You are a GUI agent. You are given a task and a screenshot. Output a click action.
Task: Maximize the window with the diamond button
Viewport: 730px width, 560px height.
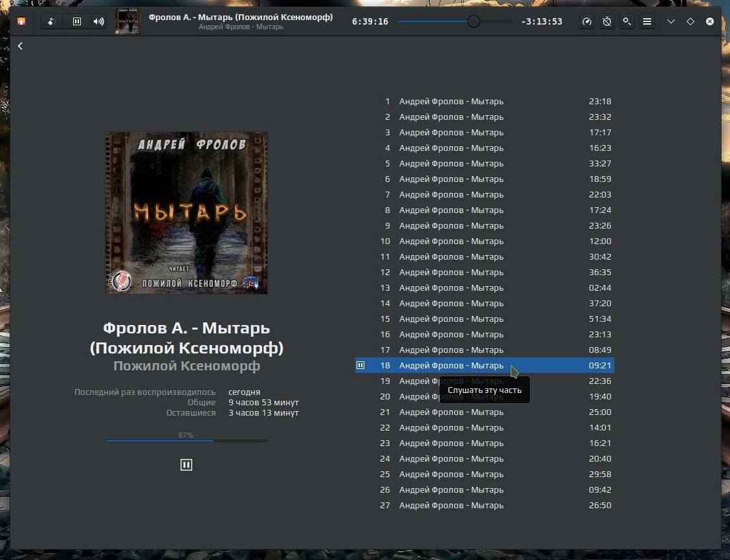coord(691,21)
